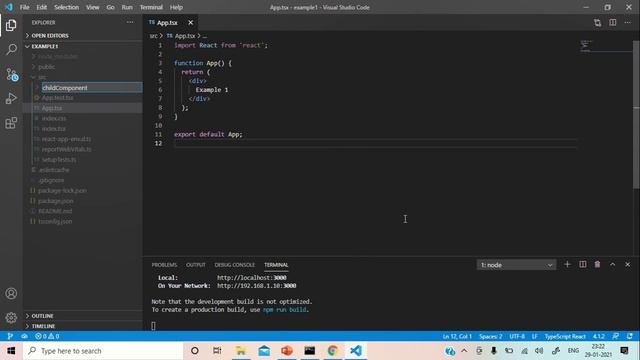Open the Help menu
640x360 pixels.
coord(176,7)
